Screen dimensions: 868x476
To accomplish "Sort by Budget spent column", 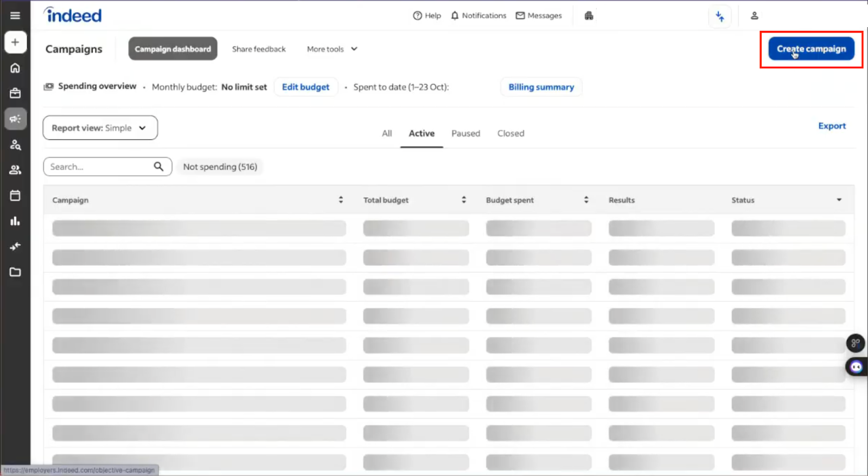I will [x=586, y=200].
